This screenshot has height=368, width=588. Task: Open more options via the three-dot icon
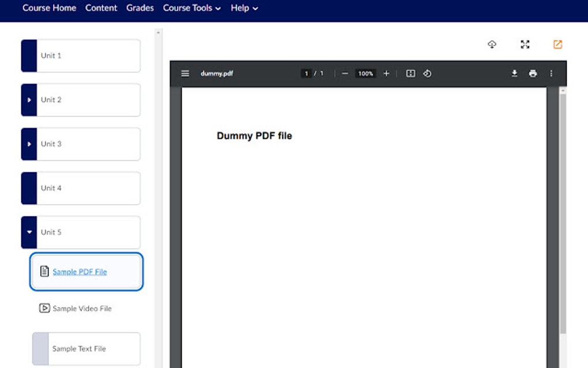(551, 73)
